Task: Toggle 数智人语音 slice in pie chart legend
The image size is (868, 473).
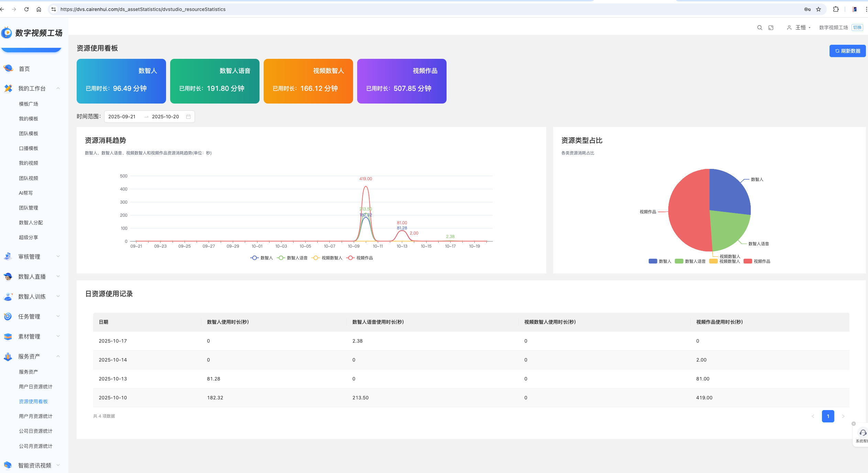Action: [690, 261]
